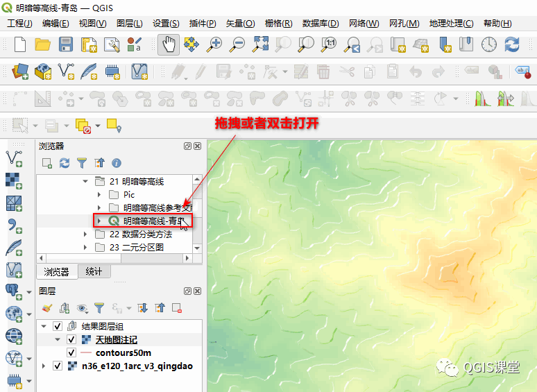The image size is (537, 392).
Task: Uncheck the contours50m layer
Action: click(71, 352)
